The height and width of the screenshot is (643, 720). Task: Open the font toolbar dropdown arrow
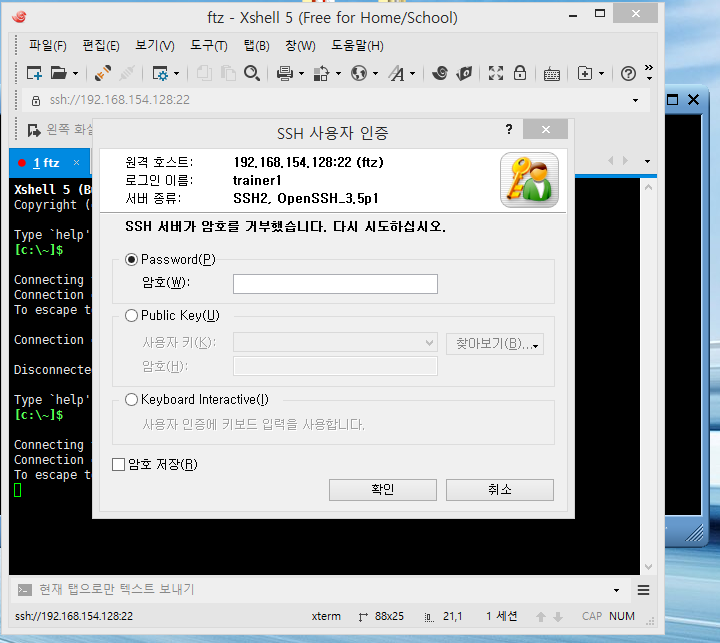411,73
